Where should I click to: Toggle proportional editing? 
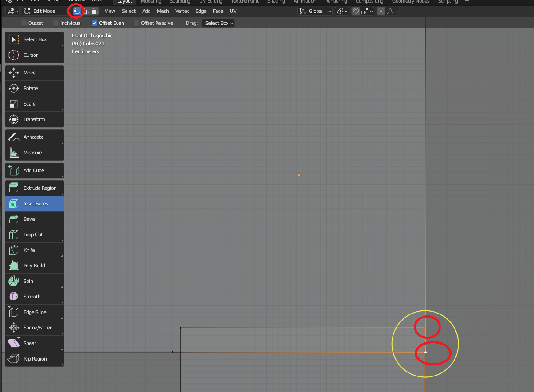[x=381, y=11]
